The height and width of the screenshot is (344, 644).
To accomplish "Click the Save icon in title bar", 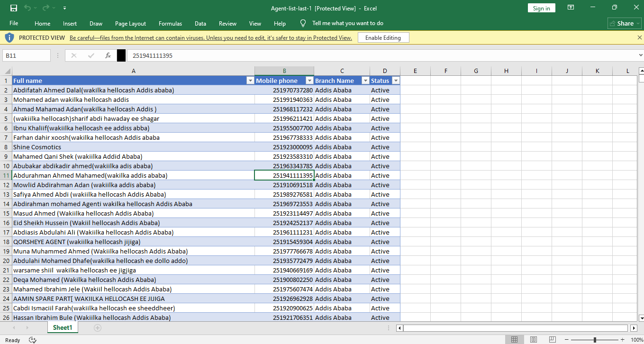I will click(14, 8).
